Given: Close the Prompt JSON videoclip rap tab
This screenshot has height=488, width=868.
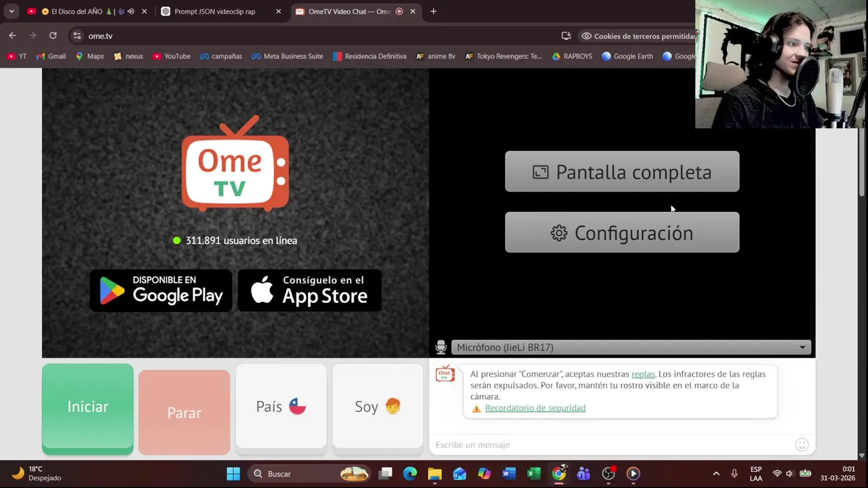Looking at the screenshot, I should [x=278, y=12].
